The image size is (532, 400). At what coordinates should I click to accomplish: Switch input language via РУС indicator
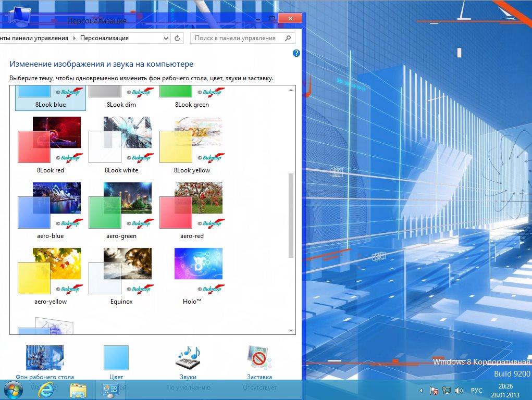coord(477,390)
